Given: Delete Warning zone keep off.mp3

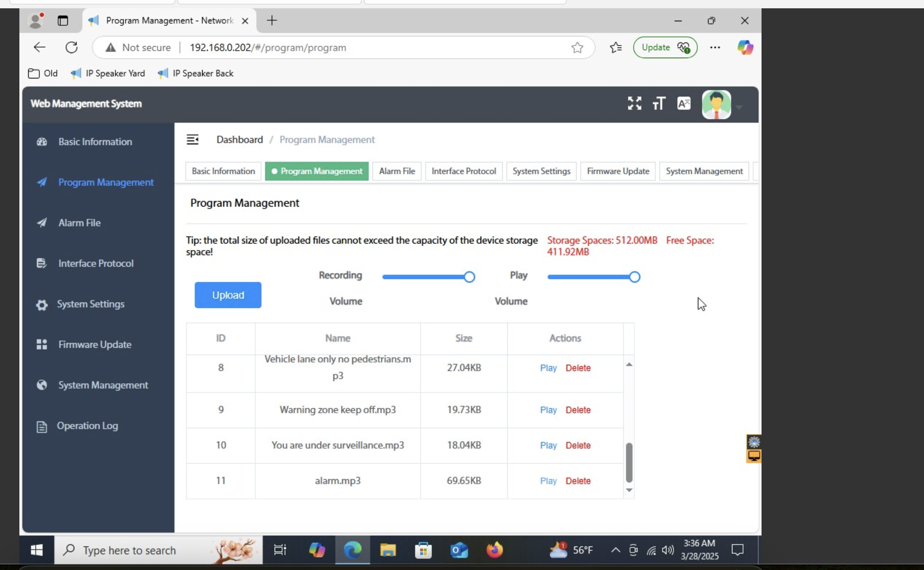Looking at the screenshot, I should pyautogui.click(x=578, y=410).
